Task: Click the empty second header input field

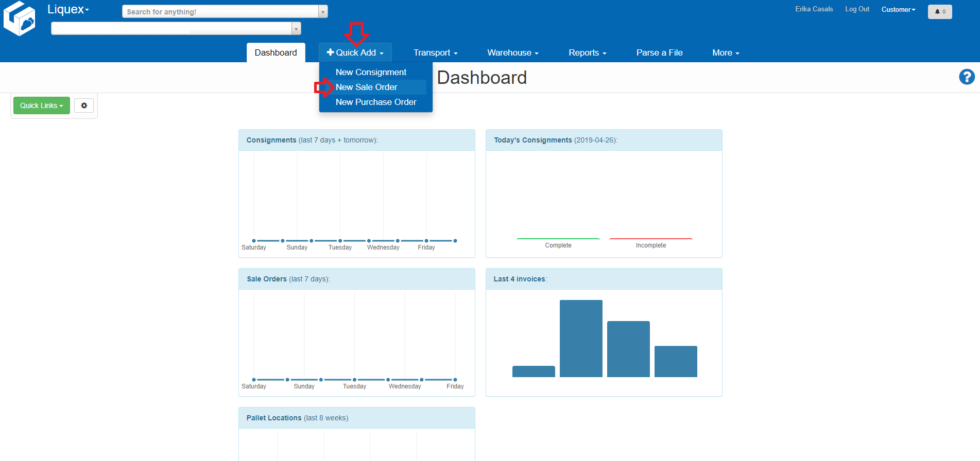Action: coord(171,29)
